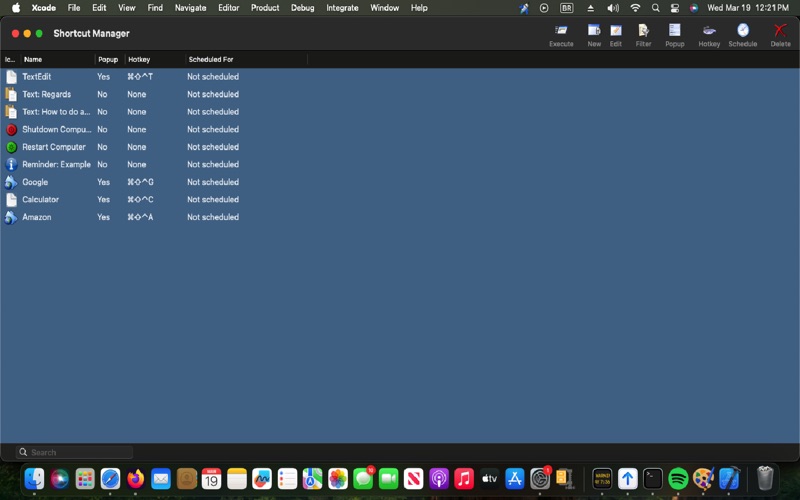Click the Popup toolbar icon
800x500 pixels.
tap(674, 31)
